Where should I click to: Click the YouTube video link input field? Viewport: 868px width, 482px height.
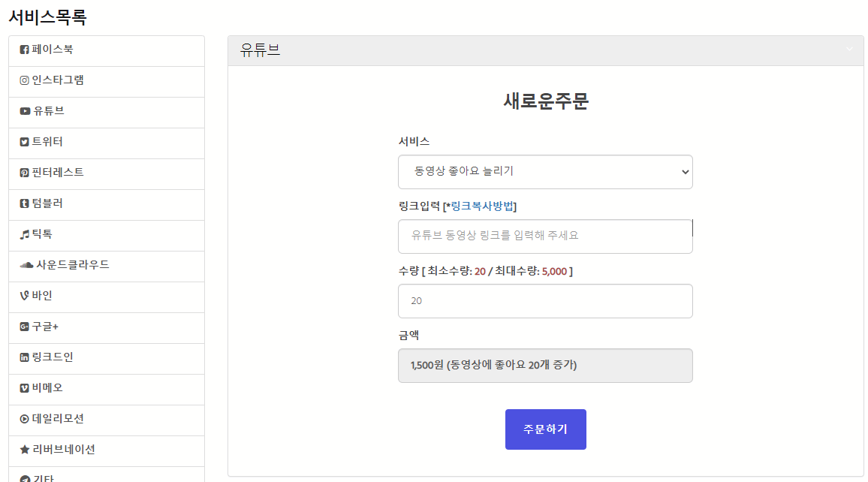coord(545,236)
